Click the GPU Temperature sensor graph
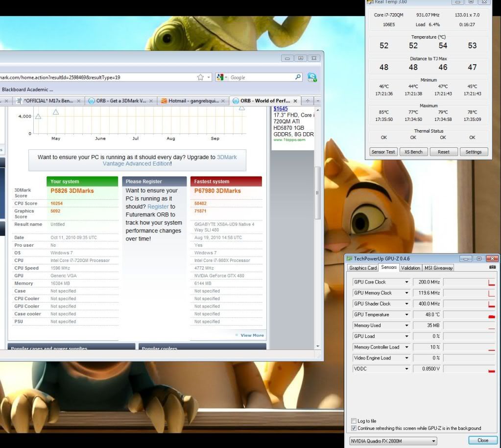 click(469, 315)
